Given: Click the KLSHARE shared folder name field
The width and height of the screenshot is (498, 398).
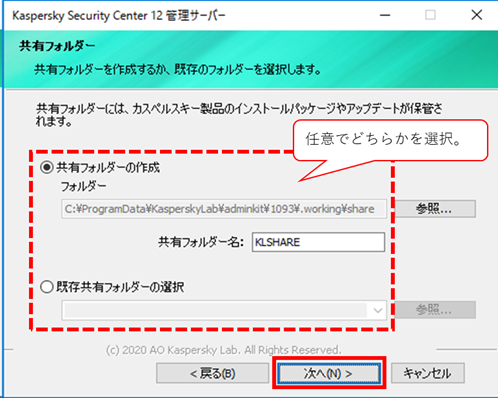Looking at the screenshot, I should 318,242.
